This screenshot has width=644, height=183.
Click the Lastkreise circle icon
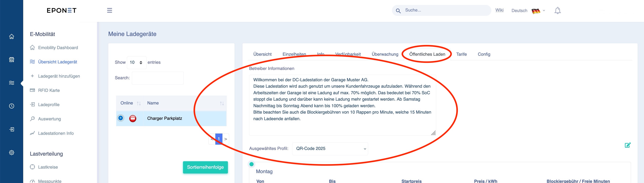32,167
